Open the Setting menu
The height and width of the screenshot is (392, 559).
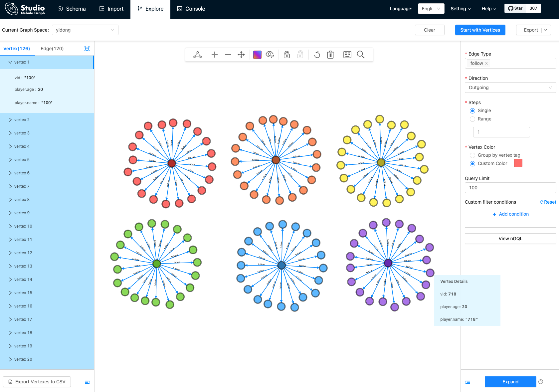click(x=461, y=9)
